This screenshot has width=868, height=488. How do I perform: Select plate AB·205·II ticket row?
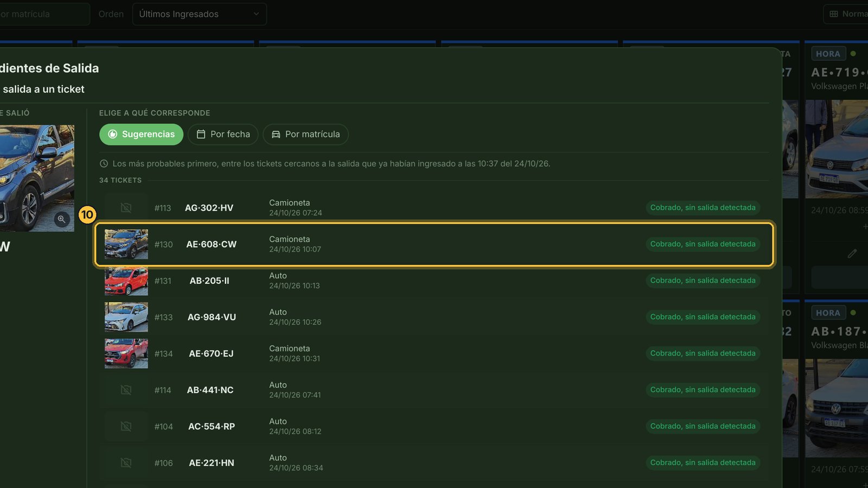click(434, 281)
